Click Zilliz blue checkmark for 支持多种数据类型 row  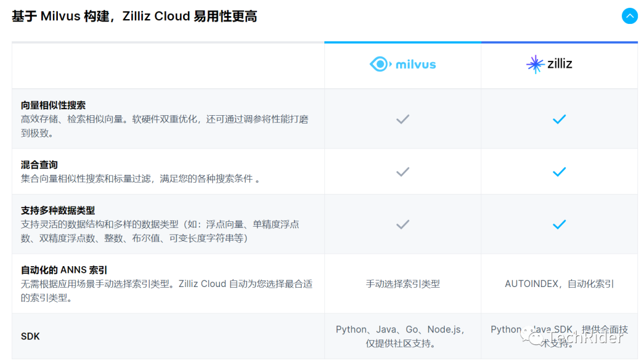[x=559, y=224]
